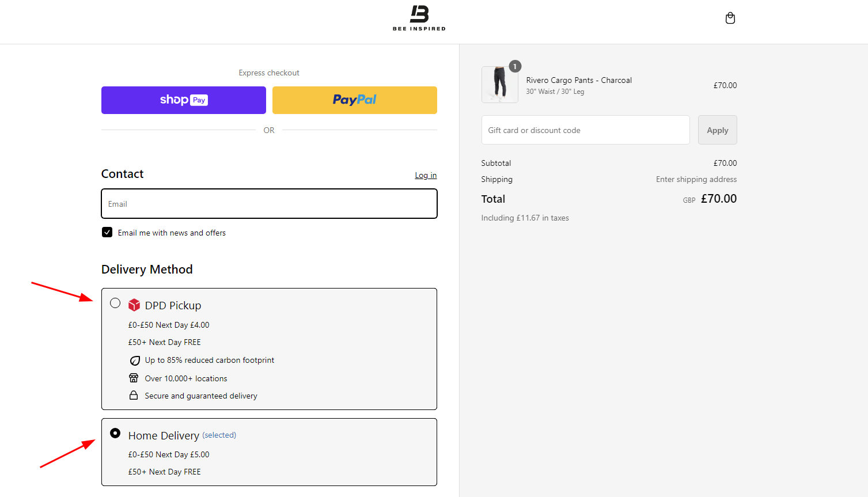868x497 pixels.
Task: Select the Home Delivery radio button
Action: click(115, 433)
